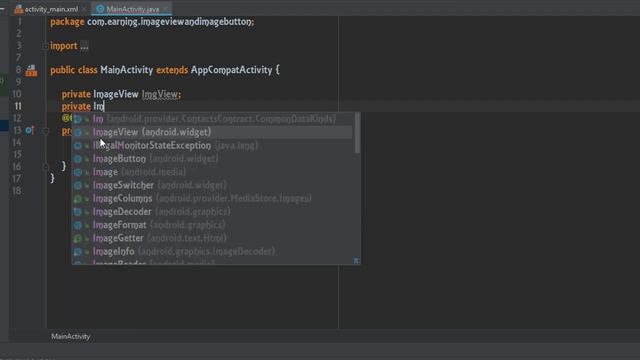Click the AppCompatActivity class name
Image resolution: width=640 pixels, height=360 pixels.
click(x=231, y=70)
